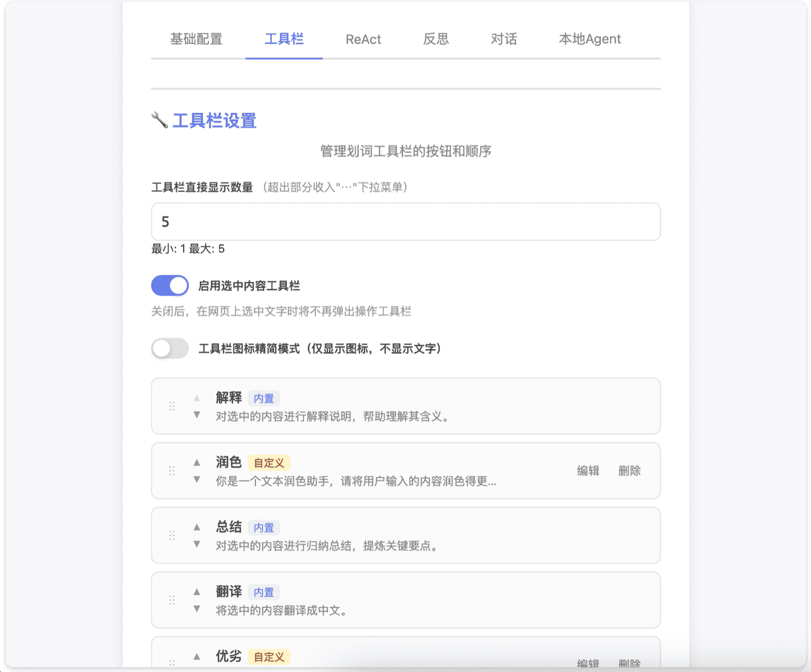Screen dimensions: 811x672
Task: Click the 润色 item title
Action: [x=229, y=462]
